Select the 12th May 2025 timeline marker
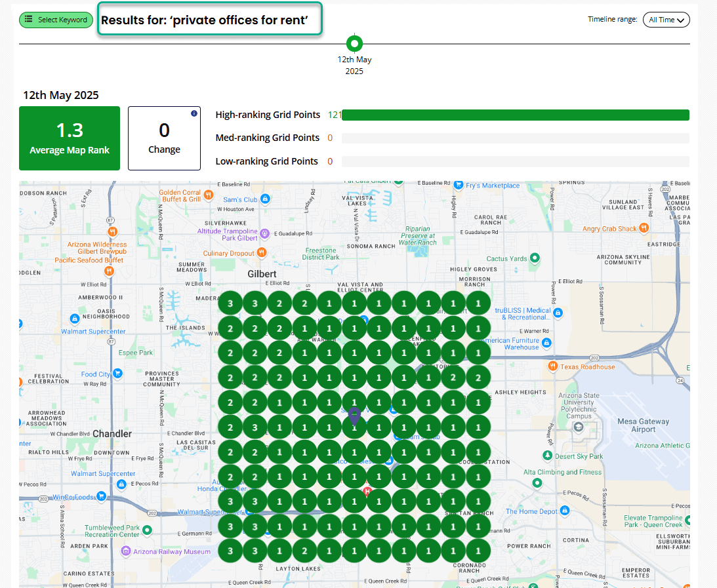This screenshot has height=588, width=717. coord(354,44)
